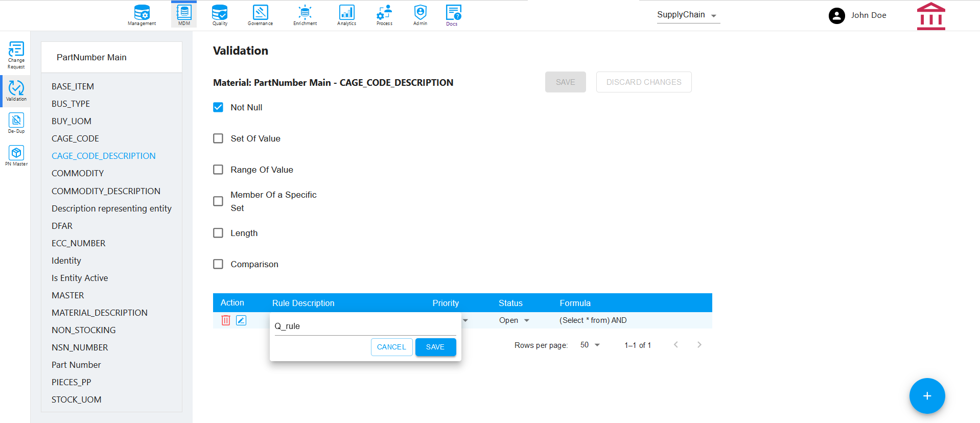Click the Q_rule description input field
The height and width of the screenshot is (423, 980).
click(x=365, y=326)
